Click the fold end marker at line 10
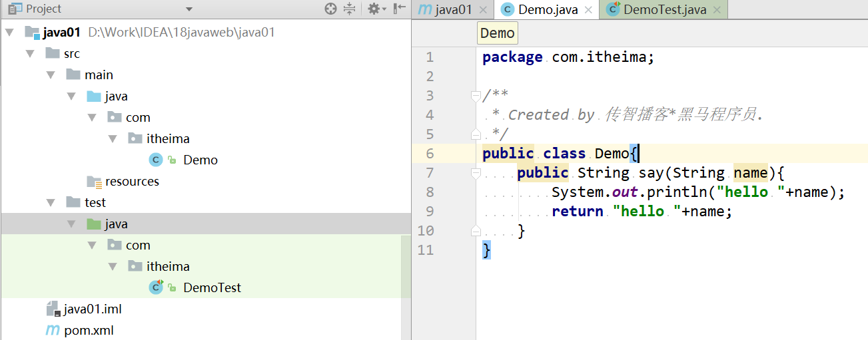 tap(475, 231)
